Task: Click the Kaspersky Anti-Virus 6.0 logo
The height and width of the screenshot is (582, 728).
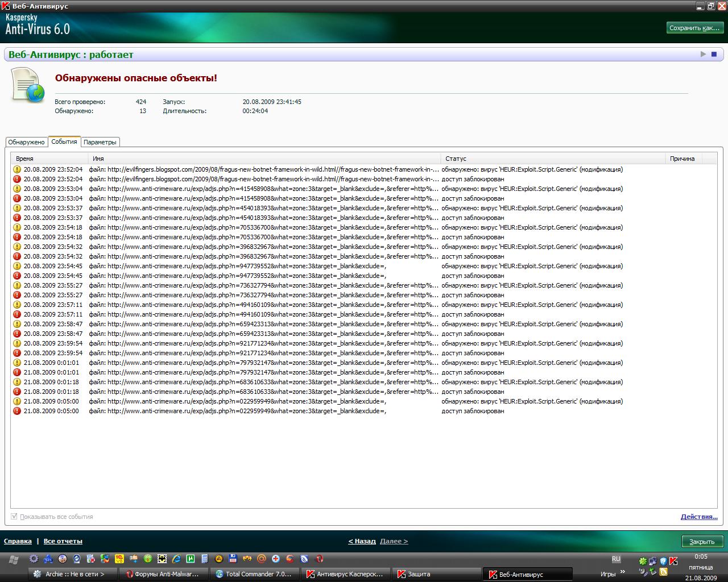Action: (x=38, y=26)
